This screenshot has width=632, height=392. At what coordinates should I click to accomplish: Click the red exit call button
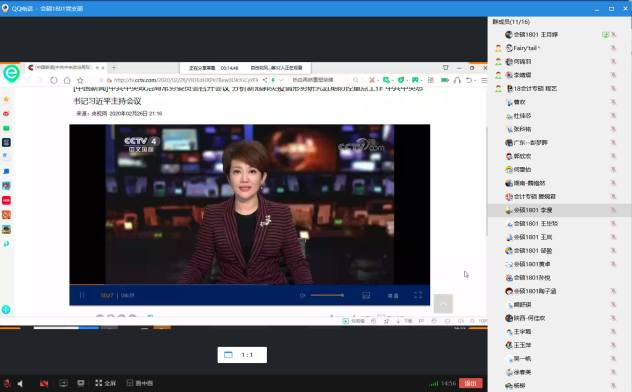(x=470, y=383)
